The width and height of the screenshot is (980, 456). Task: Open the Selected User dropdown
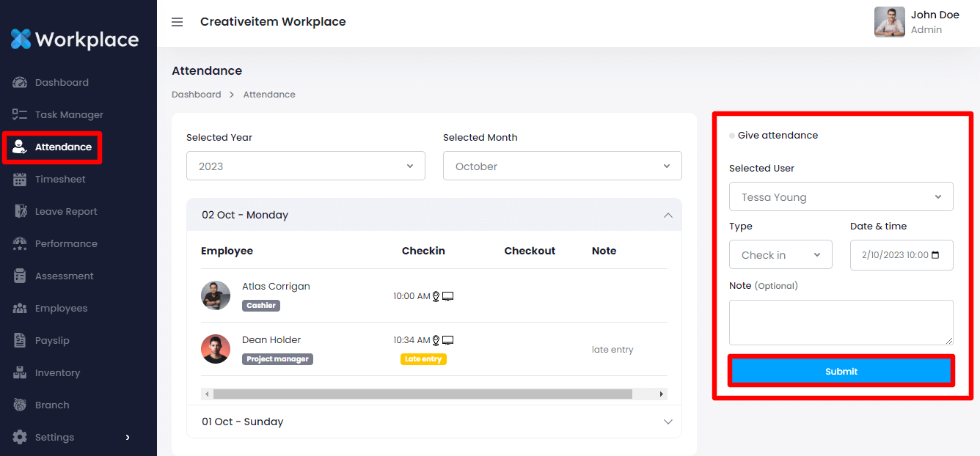pyautogui.click(x=841, y=197)
